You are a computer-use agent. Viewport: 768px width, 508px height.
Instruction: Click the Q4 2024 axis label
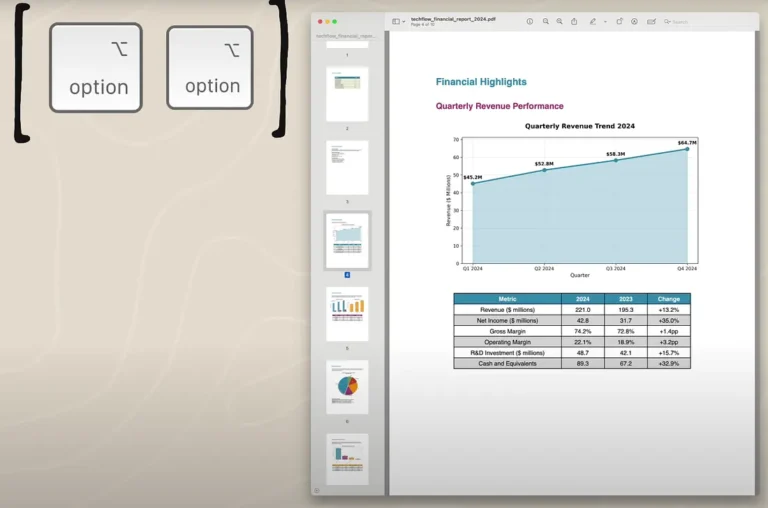[687, 268]
